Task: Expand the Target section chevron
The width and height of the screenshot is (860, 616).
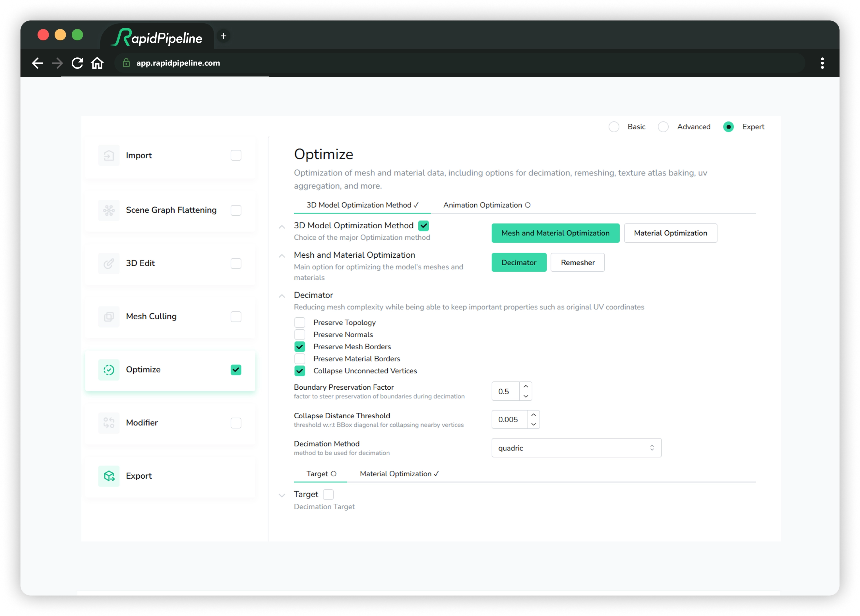Action: (x=282, y=495)
